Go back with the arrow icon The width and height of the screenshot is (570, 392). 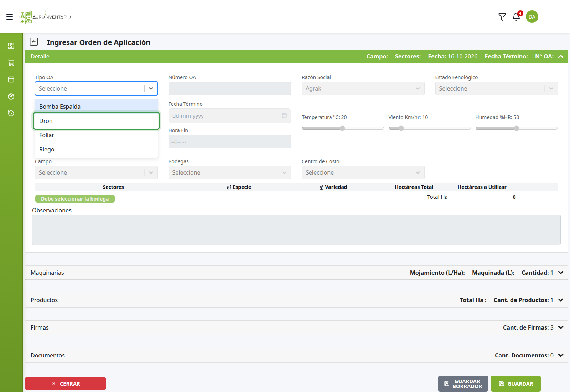pos(34,42)
